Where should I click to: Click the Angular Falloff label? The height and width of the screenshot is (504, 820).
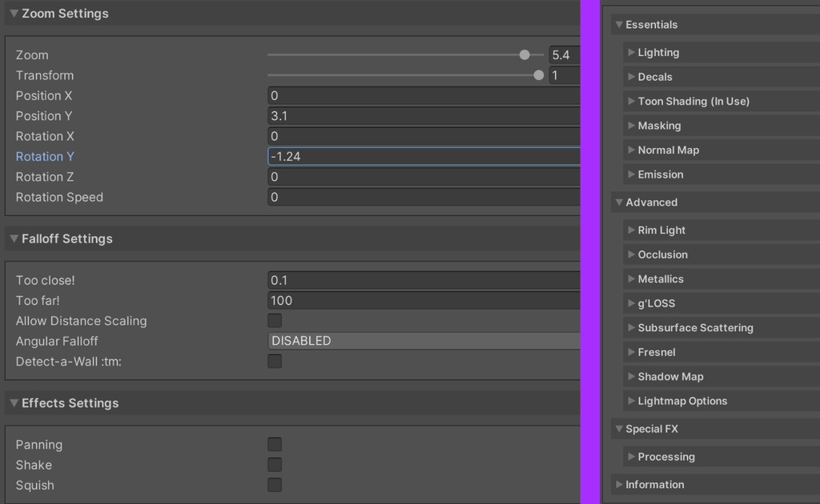tap(57, 342)
